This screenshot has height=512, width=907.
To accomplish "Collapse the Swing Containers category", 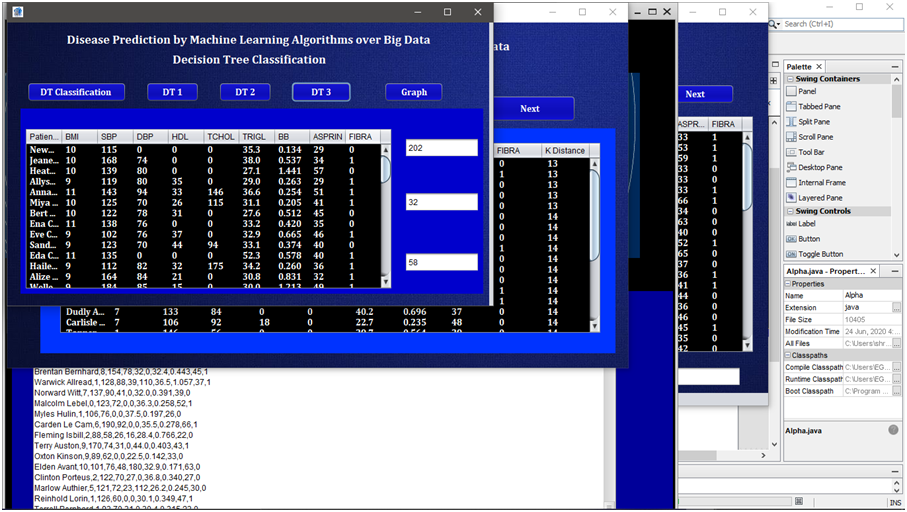I will tap(790, 79).
